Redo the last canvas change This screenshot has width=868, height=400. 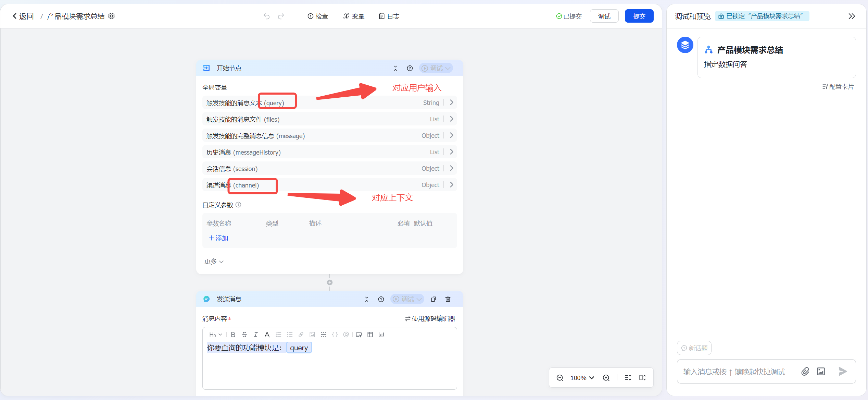pos(281,16)
